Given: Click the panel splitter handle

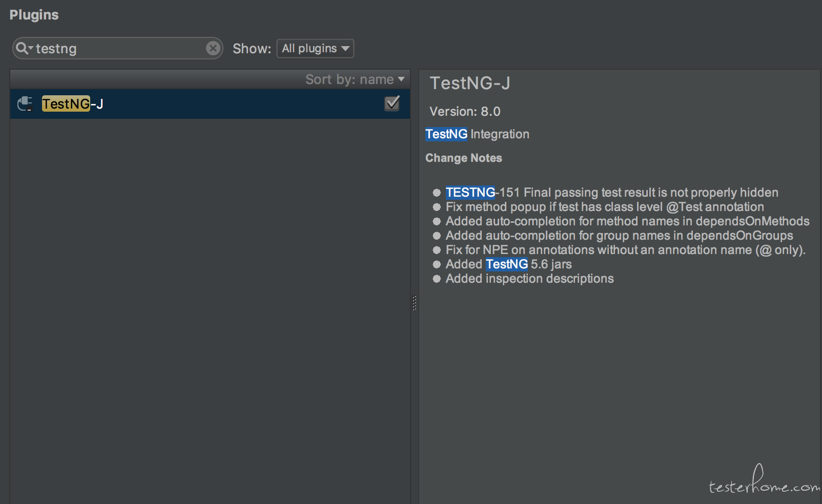Looking at the screenshot, I should point(414,303).
